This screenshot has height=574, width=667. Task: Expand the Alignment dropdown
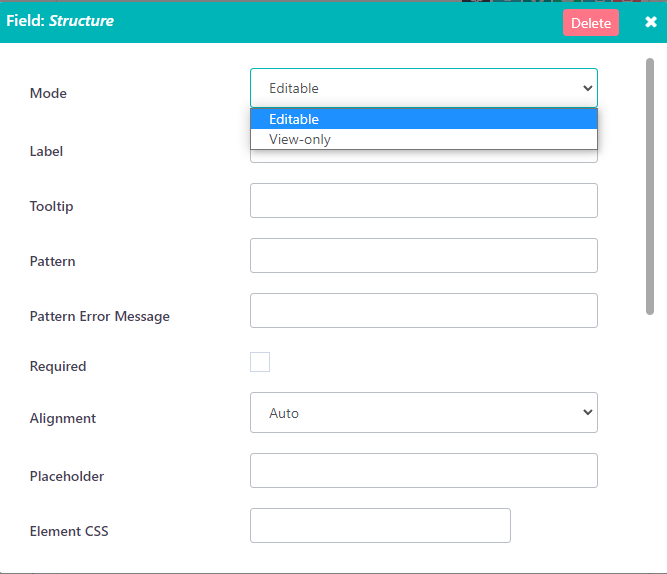pyautogui.click(x=424, y=412)
